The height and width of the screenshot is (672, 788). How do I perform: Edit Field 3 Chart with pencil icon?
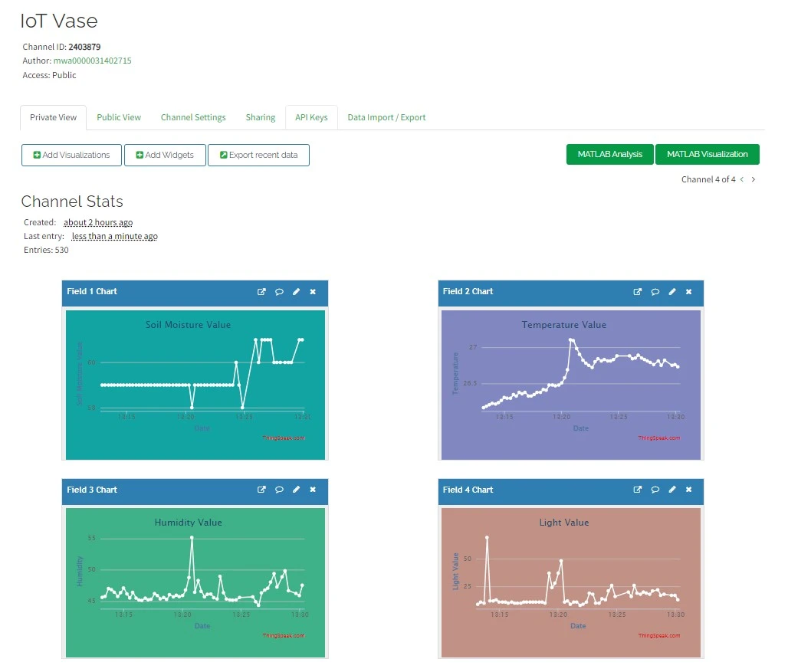tap(297, 490)
